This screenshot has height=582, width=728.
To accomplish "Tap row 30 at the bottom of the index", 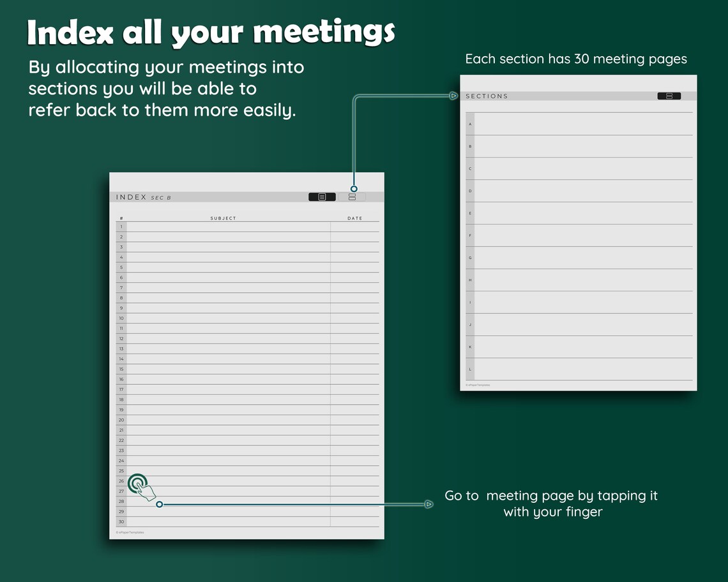I will pyautogui.click(x=224, y=521).
